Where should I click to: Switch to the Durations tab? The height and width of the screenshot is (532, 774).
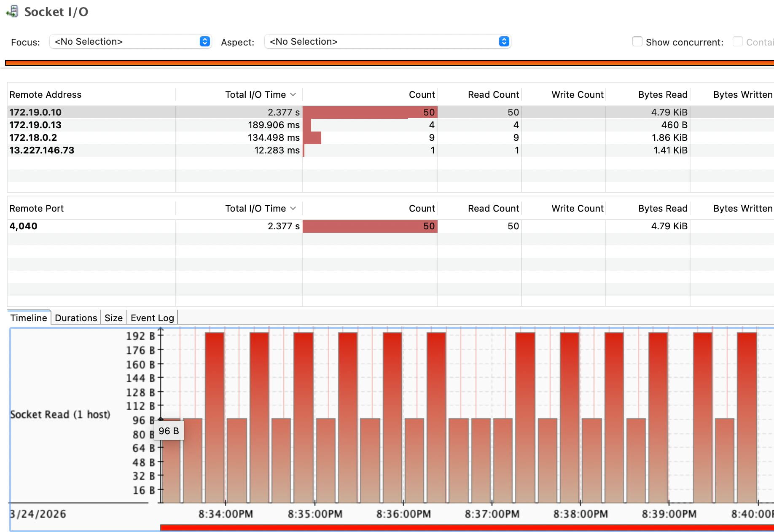click(76, 317)
